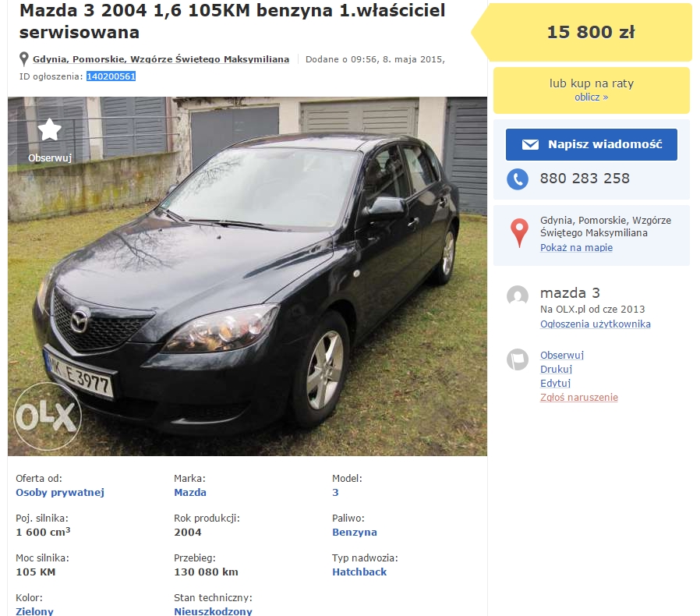Open 'Pokaż na mapie' link
The height and width of the screenshot is (616, 700).
tap(576, 247)
